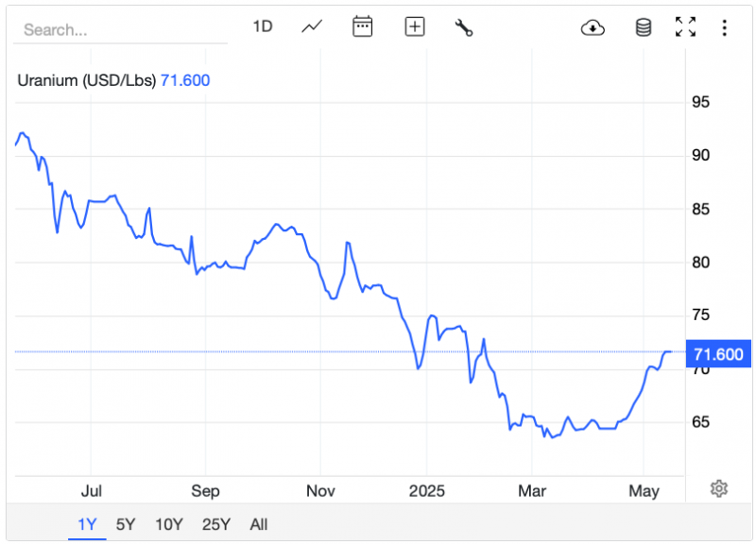
Task: Open the 1D interval selector
Action: pyautogui.click(x=262, y=26)
